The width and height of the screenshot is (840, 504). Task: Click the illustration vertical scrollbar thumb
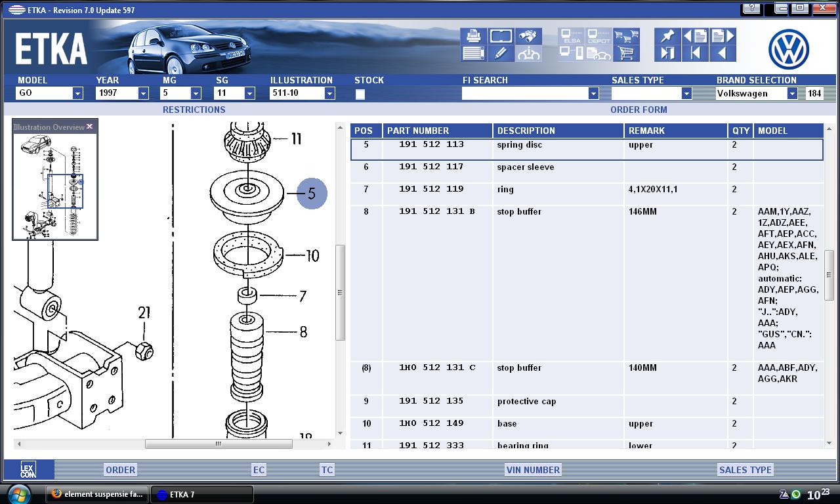pos(340,293)
